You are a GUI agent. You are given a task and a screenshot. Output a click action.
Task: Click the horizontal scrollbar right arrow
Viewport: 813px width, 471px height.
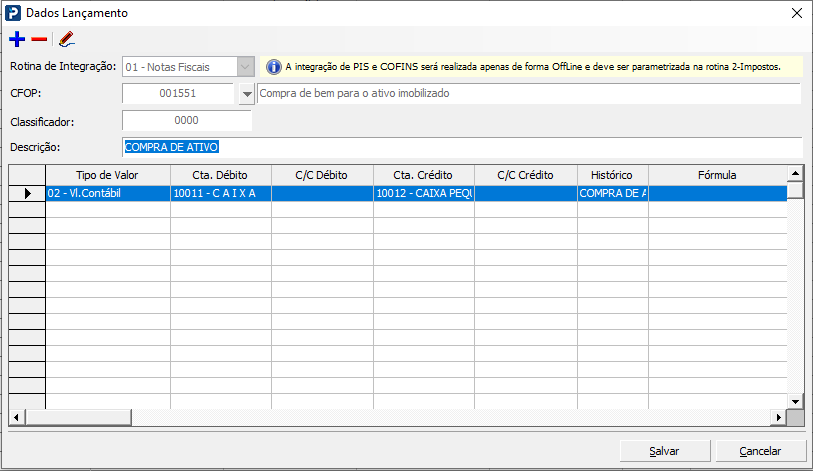point(778,417)
